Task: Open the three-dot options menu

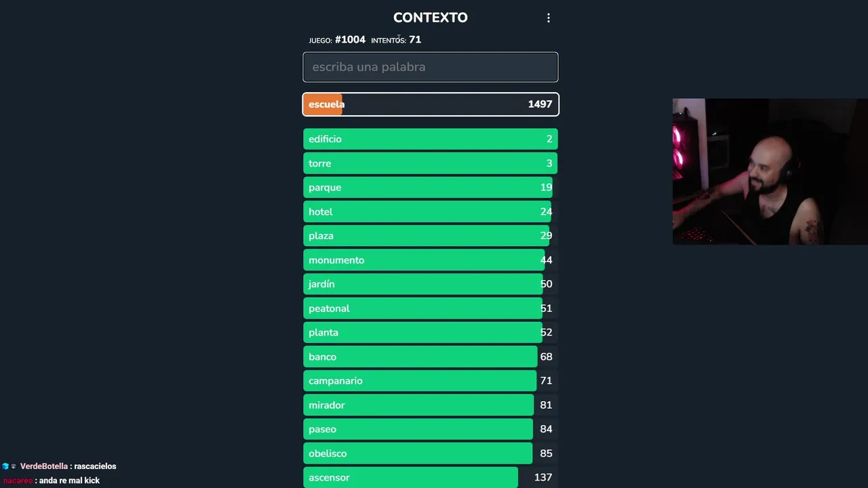Action: pyautogui.click(x=549, y=18)
